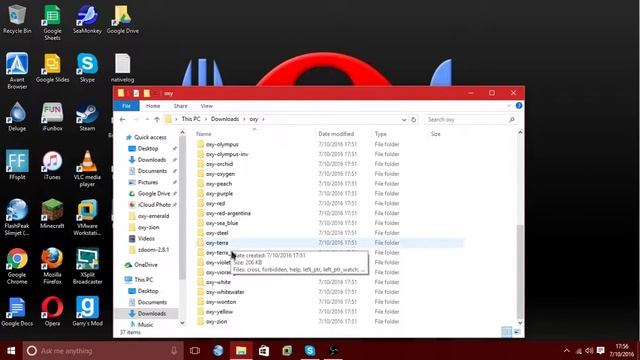Switch to the Home ribbon tab
The height and width of the screenshot is (360, 640).
click(x=153, y=106)
